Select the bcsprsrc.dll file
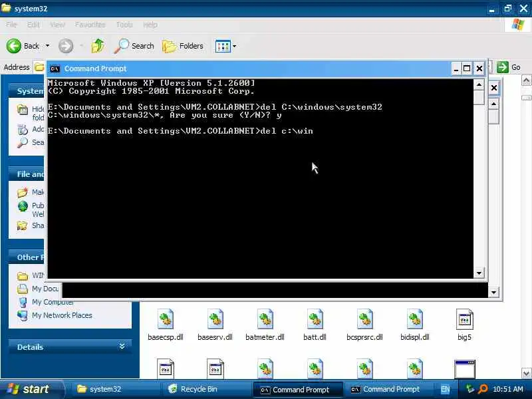 tap(364, 325)
